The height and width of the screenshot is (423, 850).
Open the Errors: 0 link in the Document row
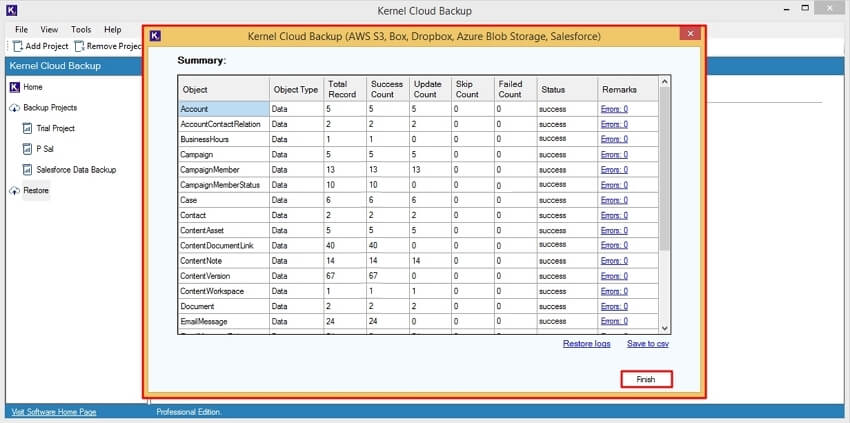[614, 306]
